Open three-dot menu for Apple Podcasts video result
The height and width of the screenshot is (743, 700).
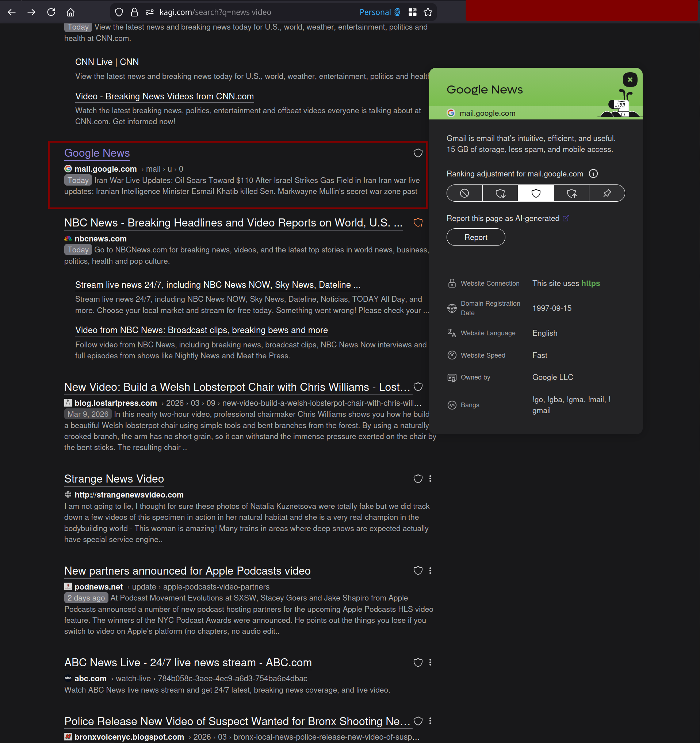430,571
